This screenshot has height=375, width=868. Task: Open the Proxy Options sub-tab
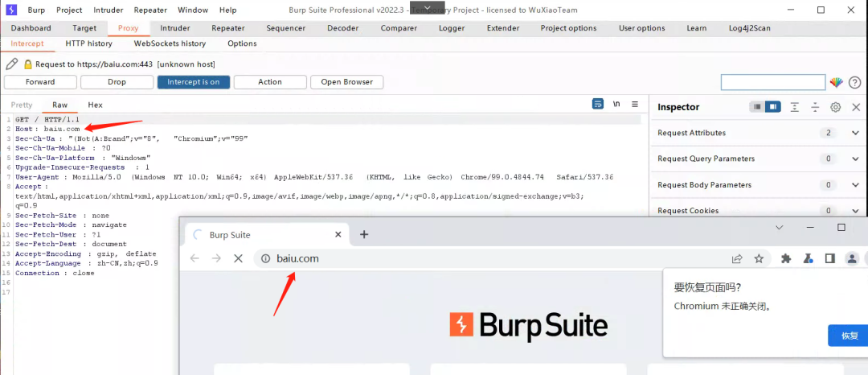[242, 43]
